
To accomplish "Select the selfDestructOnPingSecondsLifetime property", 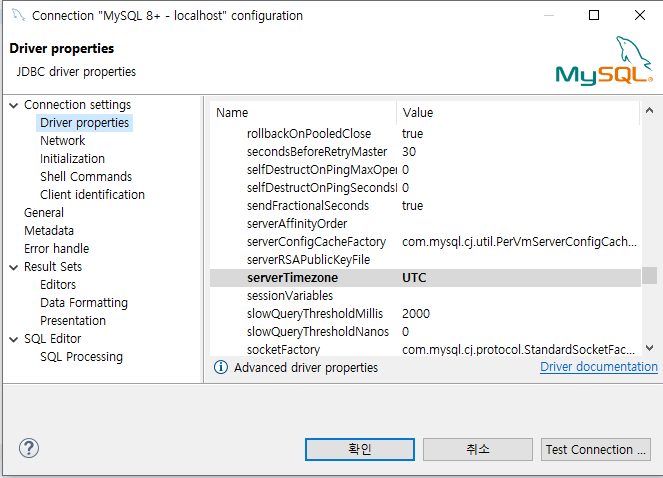I will click(x=322, y=187).
